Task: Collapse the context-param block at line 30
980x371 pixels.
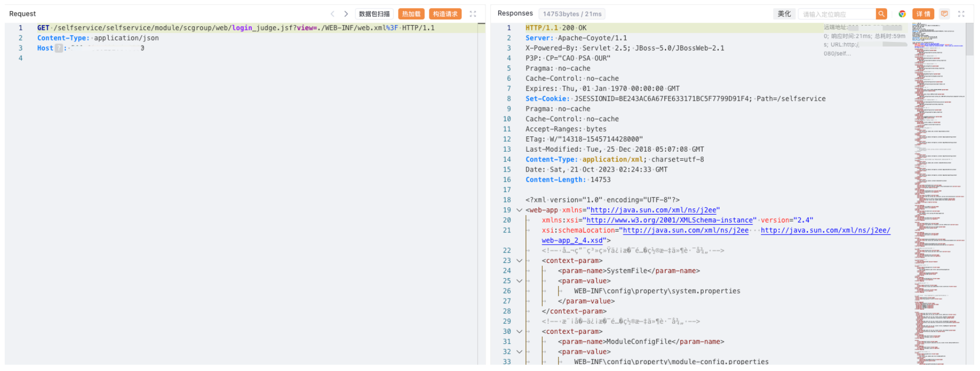Action: tap(519, 332)
